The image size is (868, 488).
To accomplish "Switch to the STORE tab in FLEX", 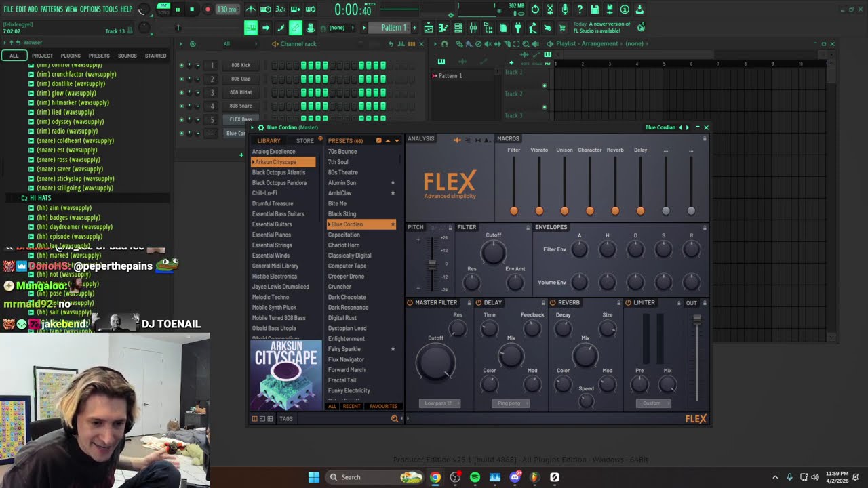I will (304, 141).
